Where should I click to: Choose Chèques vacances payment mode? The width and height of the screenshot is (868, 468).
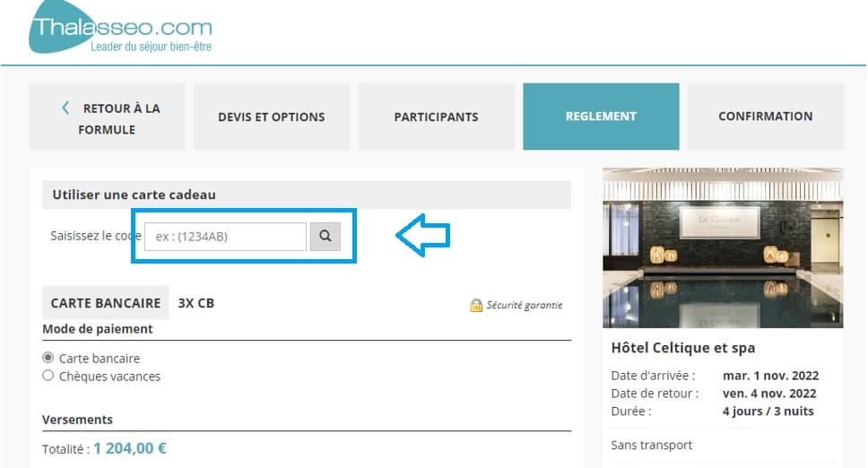tap(48, 376)
